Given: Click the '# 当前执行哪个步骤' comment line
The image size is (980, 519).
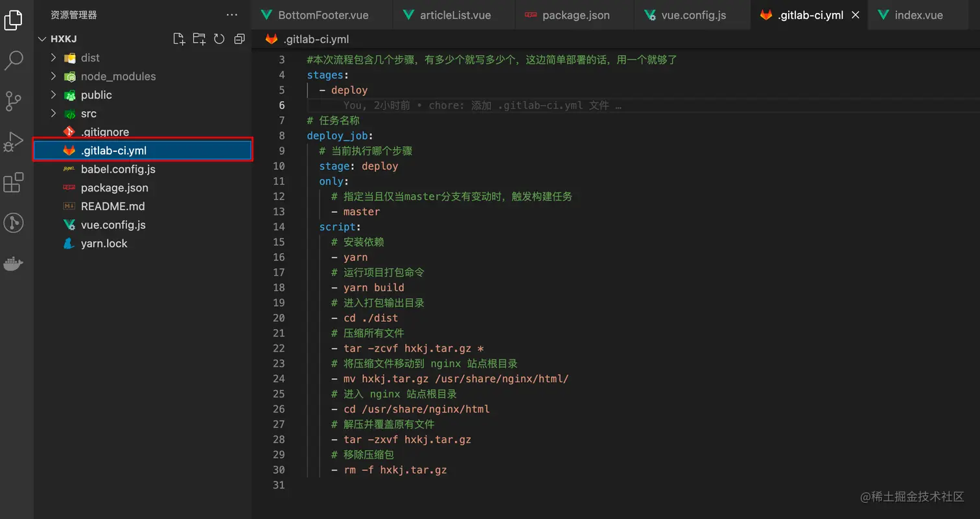Looking at the screenshot, I should (366, 151).
